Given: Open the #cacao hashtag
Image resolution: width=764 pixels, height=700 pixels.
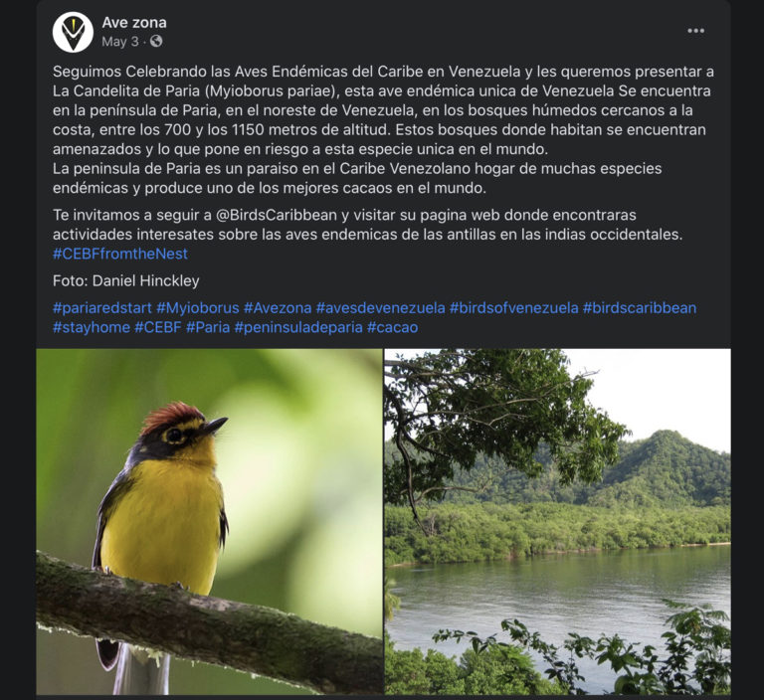Looking at the screenshot, I should point(392,327).
